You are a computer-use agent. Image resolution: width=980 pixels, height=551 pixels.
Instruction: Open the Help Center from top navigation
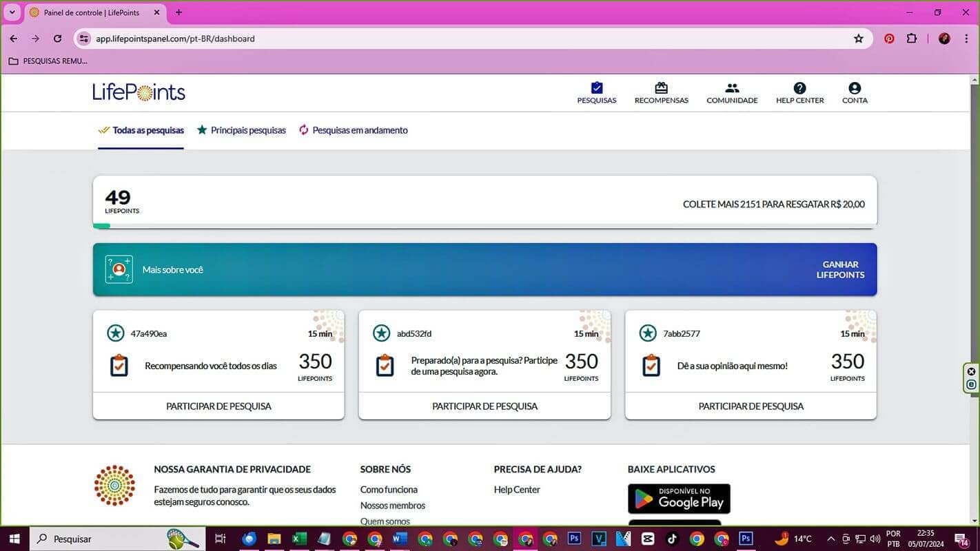799,93
